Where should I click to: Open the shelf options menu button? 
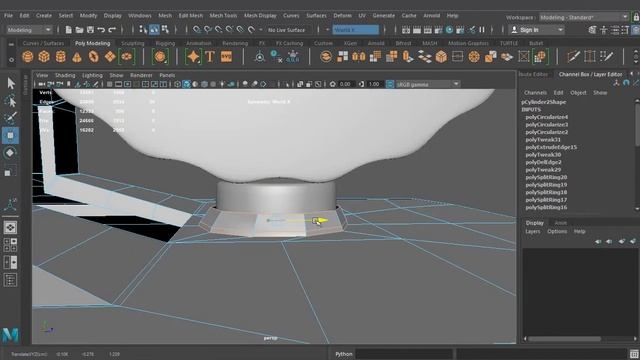click(x=11, y=60)
